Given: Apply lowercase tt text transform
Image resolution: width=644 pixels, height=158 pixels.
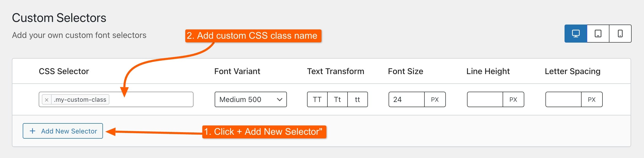Looking at the screenshot, I should [357, 99].
